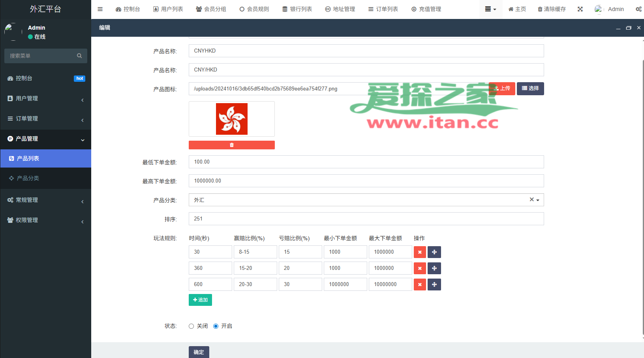Viewport: 644px width, 358px height.
Task: Click search icon in sidebar menu search
Action: (79, 56)
